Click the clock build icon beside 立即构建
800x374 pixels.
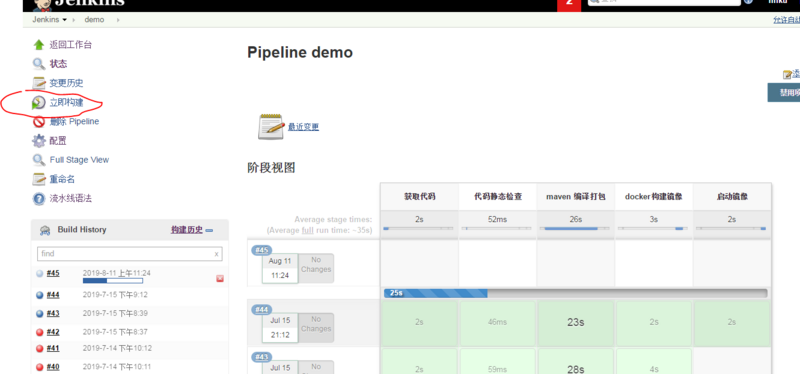pos(39,103)
